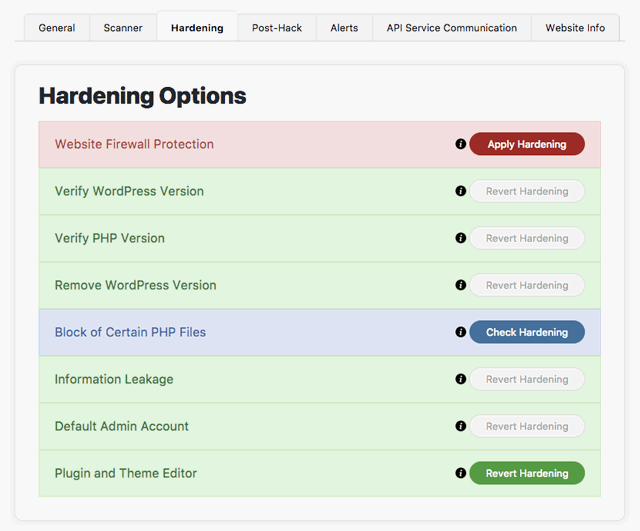Click info icon for Block of Certain PHP Files
The image size is (640, 531).
(x=460, y=332)
